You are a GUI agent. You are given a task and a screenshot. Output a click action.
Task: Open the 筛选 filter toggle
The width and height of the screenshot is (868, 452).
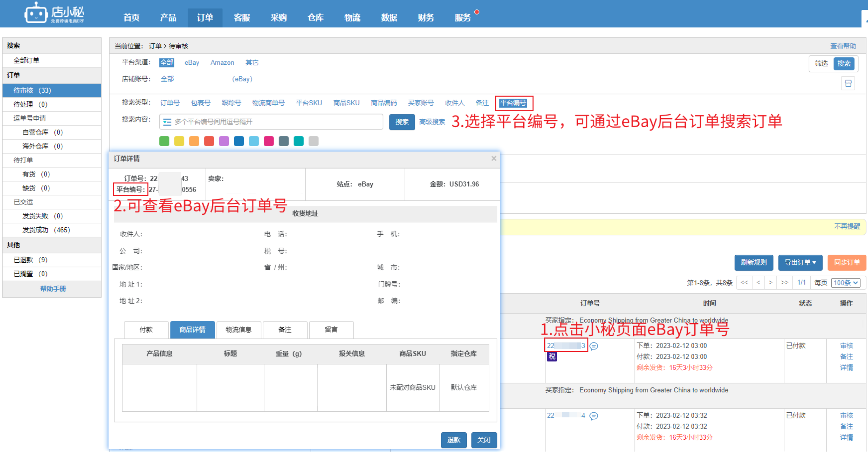click(x=821, y=63)
